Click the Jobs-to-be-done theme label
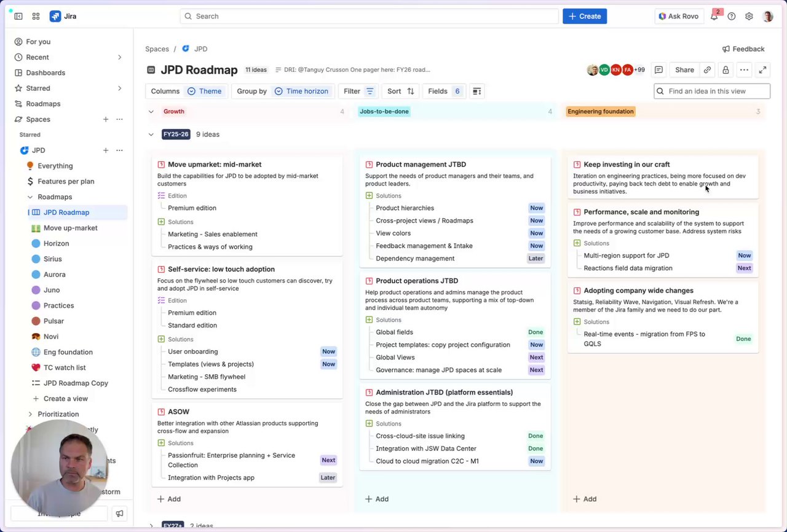The width and height of the screenshot is (787, 532). tap(384, 112)
